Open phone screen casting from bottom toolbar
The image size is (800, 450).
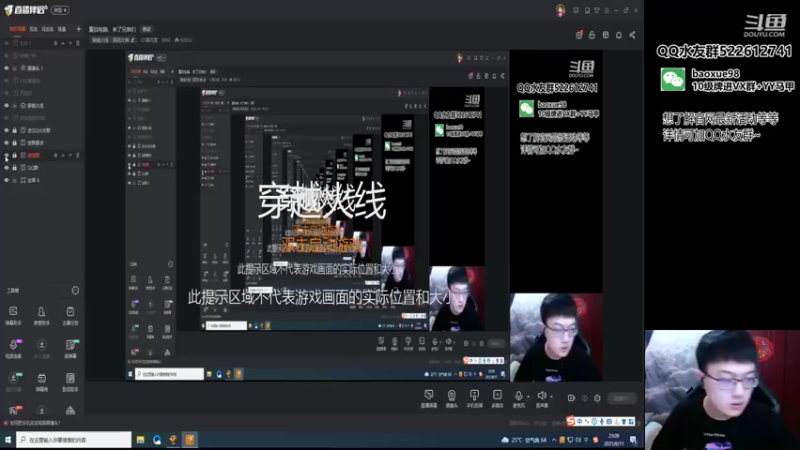pyautogui.click(x=474, y=398)
